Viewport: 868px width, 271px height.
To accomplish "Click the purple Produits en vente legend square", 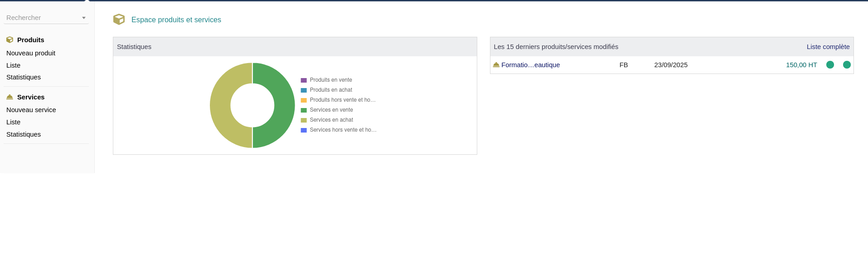I will pos(304,80).
